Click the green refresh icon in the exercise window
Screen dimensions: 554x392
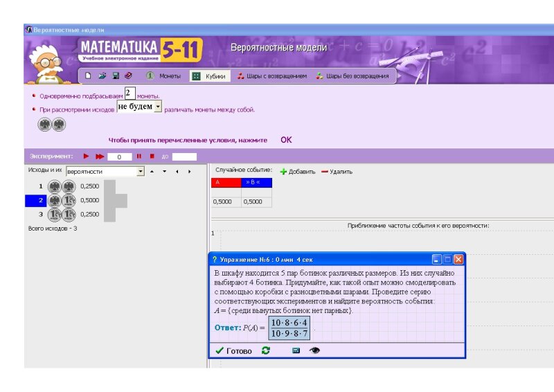click(x=266, y=351)
